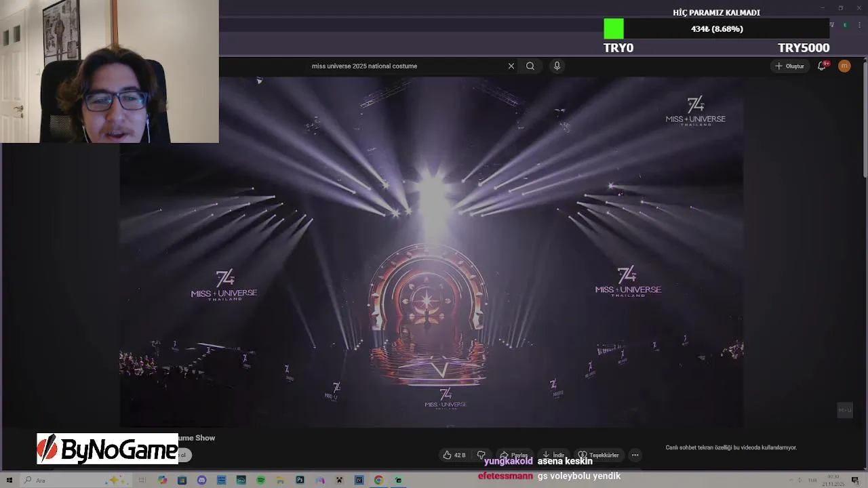
Task: Click the Teşekkürler thanks button
Action: coord(598,455)
